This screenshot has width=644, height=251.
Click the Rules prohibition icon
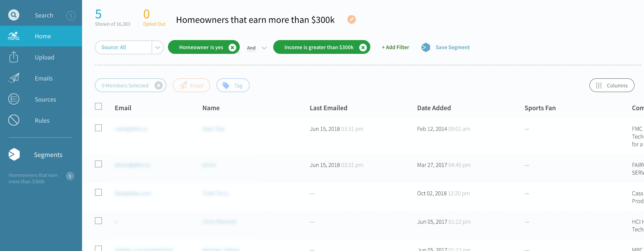pyautogui.click(x=14, y=120)
